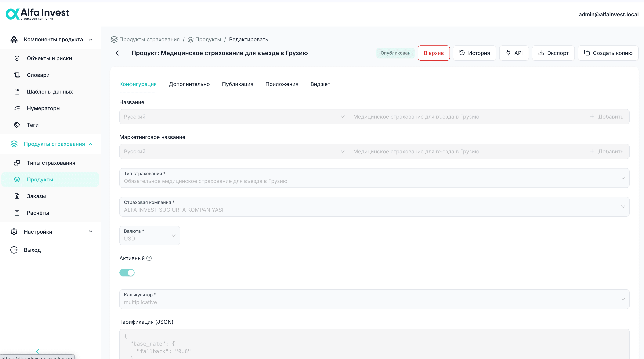Click the Заказы document icon
644x359 pixels.
(x=17, y=196)
